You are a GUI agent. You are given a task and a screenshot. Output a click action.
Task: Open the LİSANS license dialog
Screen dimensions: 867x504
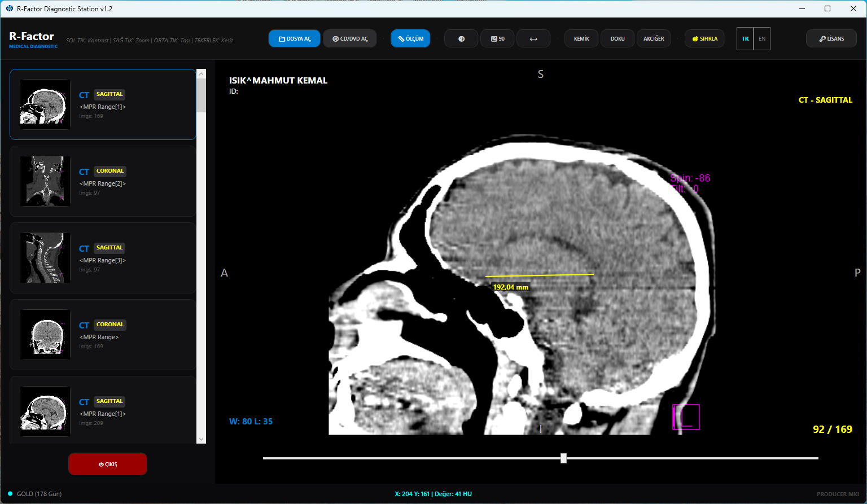click(x=831, y=39)
